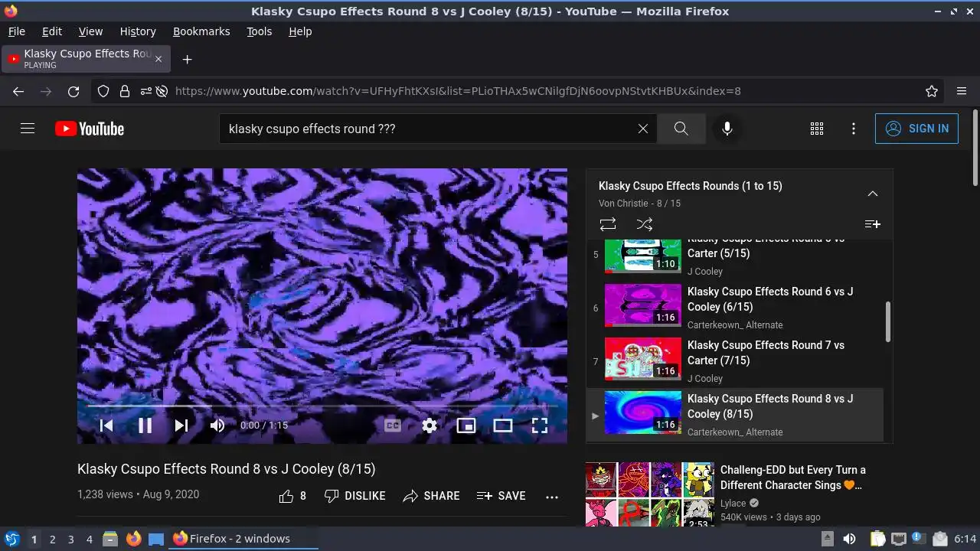Save playlist with the add icon
The image size is (980, 551).
872,224
